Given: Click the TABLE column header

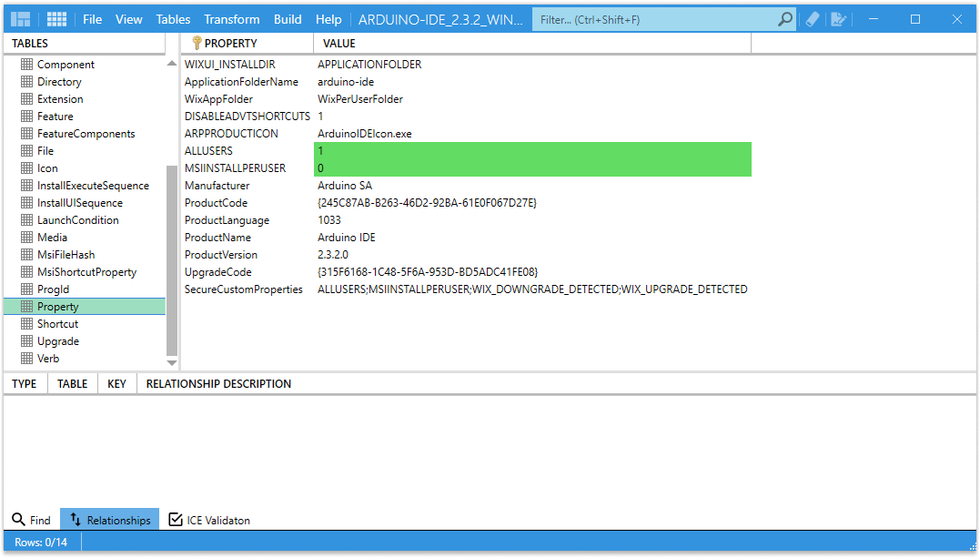Looking at the screenshot, I should (x=73, y=383).
